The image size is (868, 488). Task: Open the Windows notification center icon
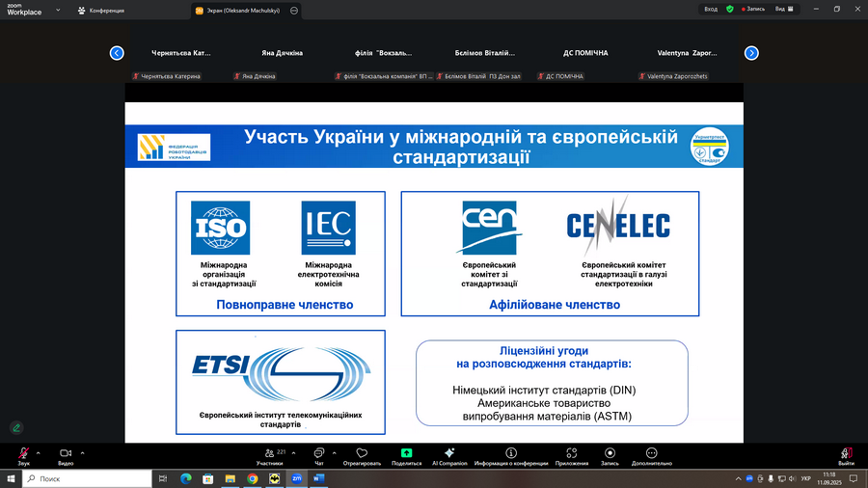point(854,479)
